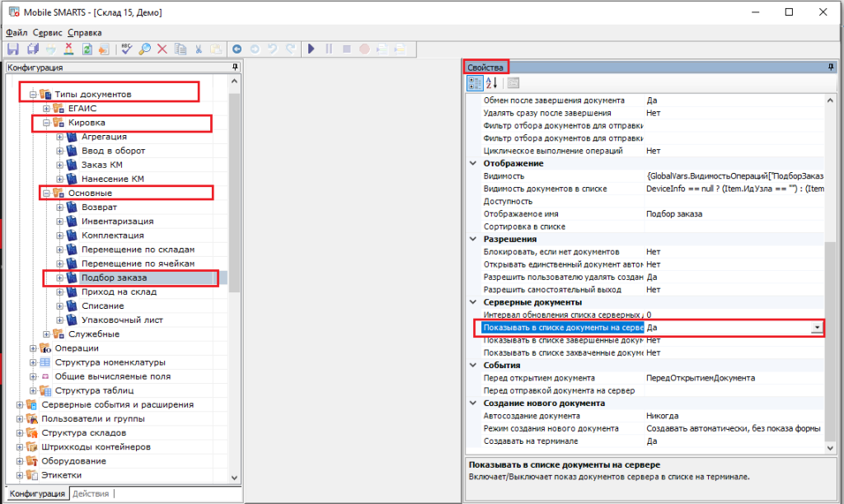
Task: Select the Подбор заказа document type
Action: 114,278
